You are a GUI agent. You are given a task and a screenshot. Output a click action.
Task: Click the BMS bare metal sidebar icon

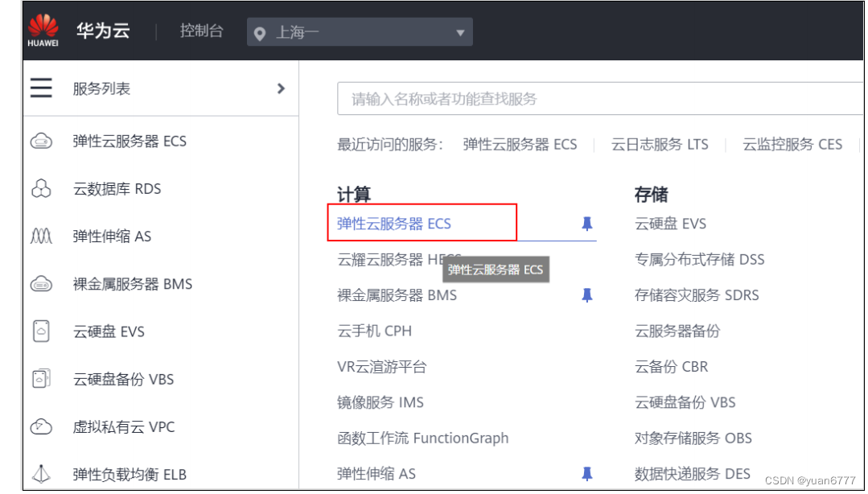[x=42, y=284]
